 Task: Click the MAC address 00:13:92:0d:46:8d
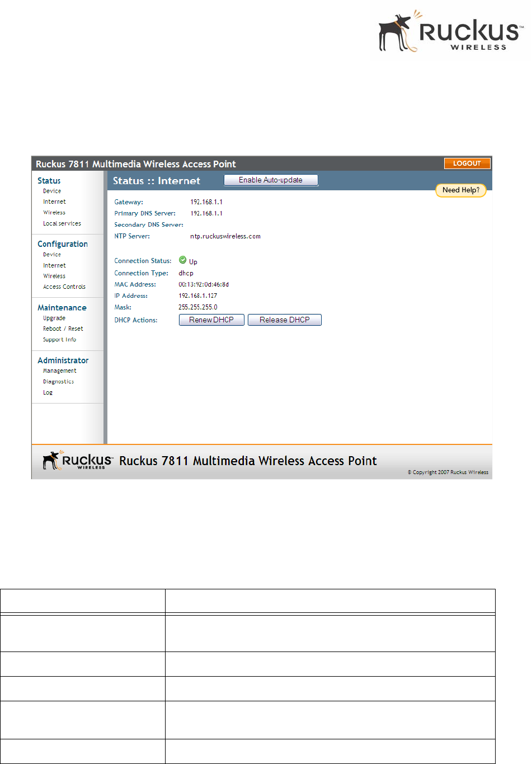coord(204,284)
